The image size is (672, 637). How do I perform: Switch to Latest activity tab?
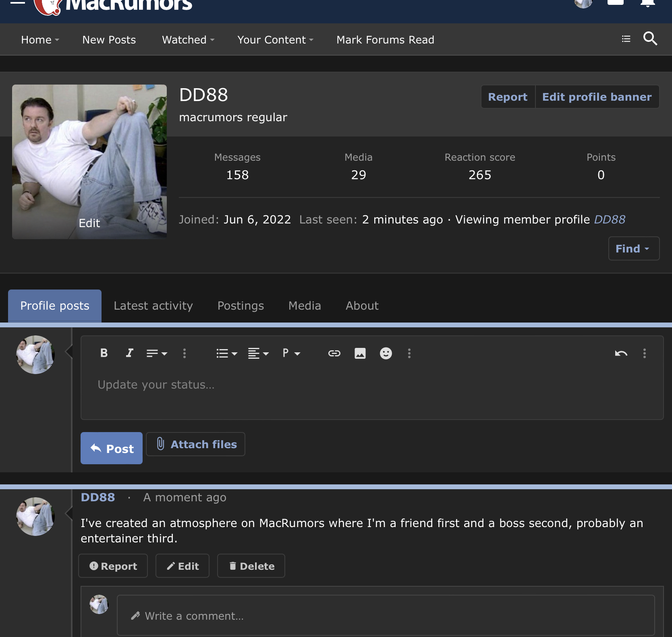(153, 306)
